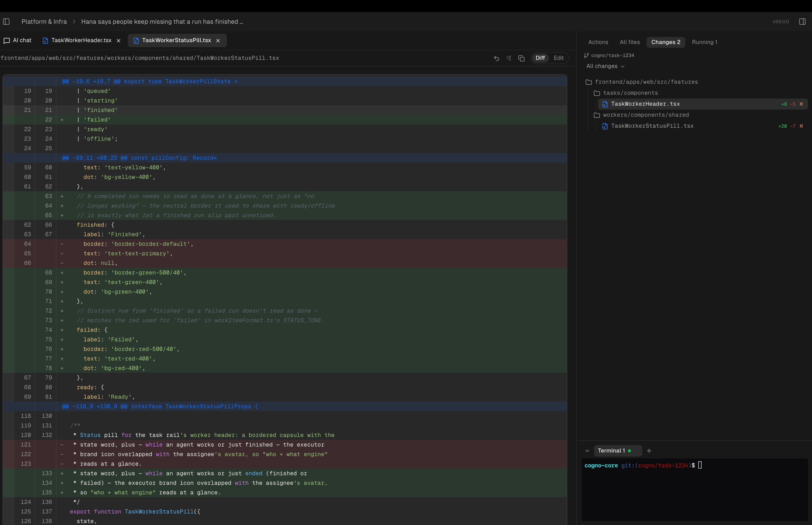The image size is (812, 525).
Task: Collapse the frontend/apps/web/src/features folder
Action: 695,82
